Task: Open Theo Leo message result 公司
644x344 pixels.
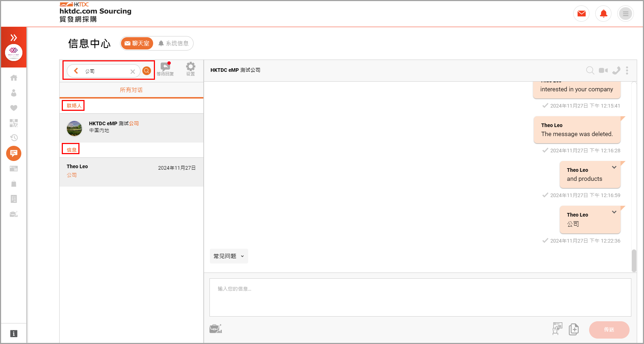Action: (x=131, y=172)
